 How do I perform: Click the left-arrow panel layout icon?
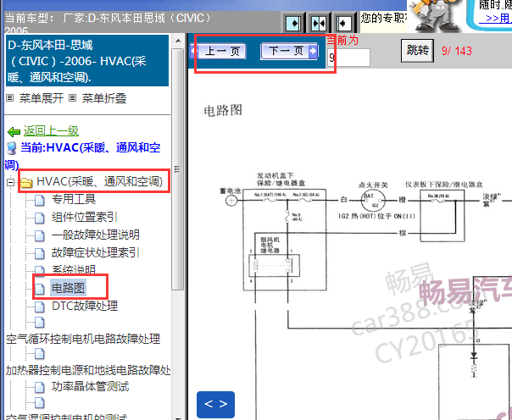coord(343,23)
